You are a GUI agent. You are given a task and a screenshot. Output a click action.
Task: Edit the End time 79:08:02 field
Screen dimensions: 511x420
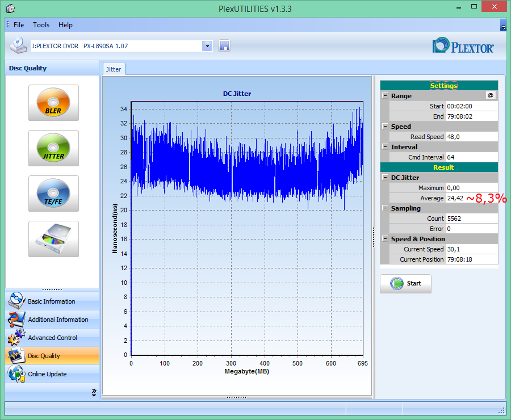(x=472, y=116)
